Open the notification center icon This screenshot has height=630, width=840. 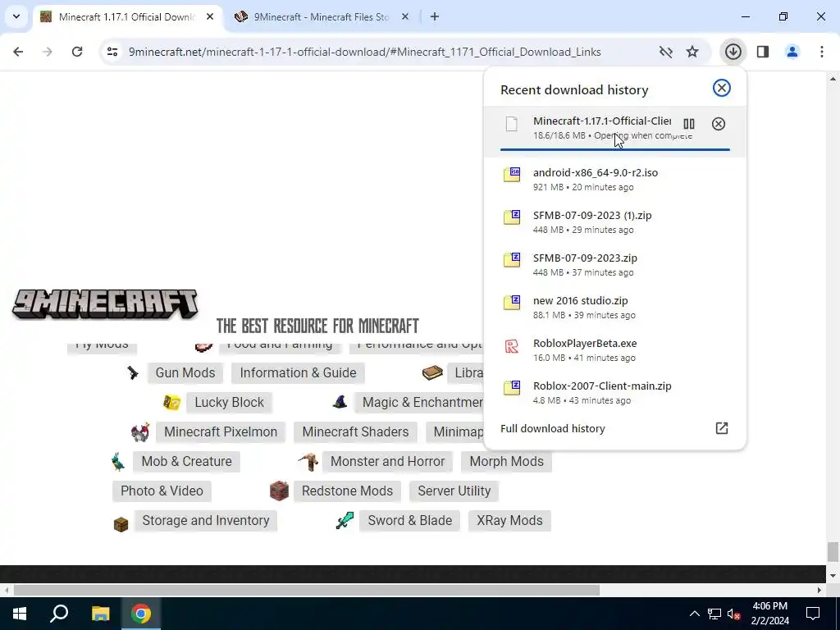pyautogui.click(x=813, y=614)
